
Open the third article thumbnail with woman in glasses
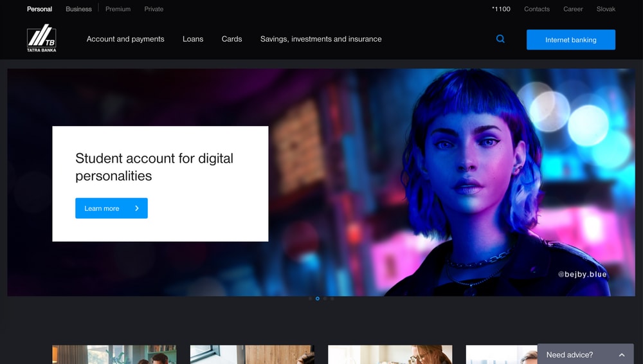coord(390,354)
